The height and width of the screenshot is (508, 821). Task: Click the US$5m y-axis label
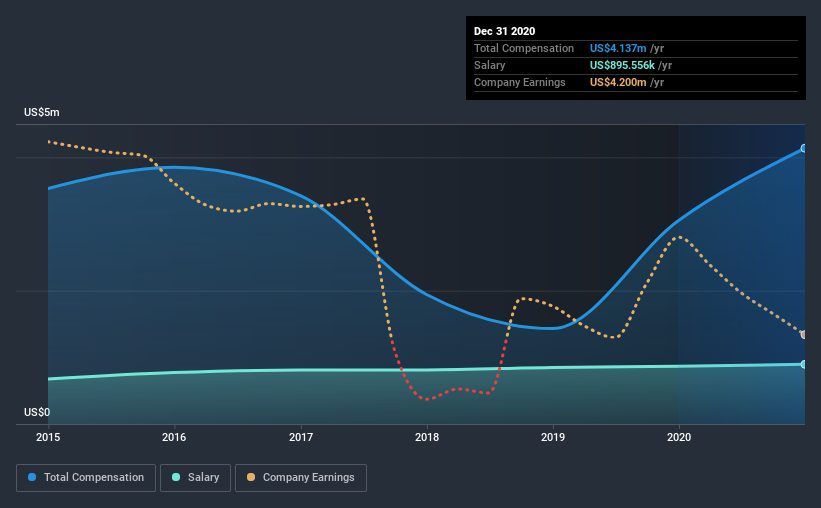tap(41, 113)
